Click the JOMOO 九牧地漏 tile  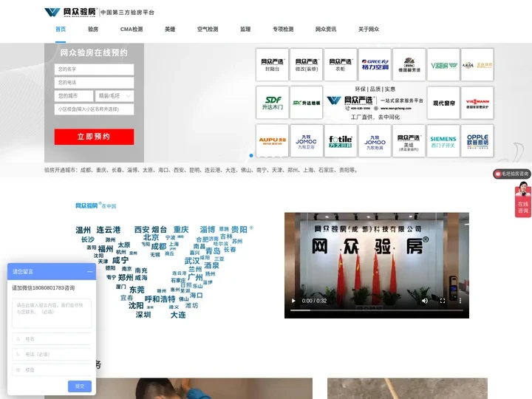click(375, 141)
